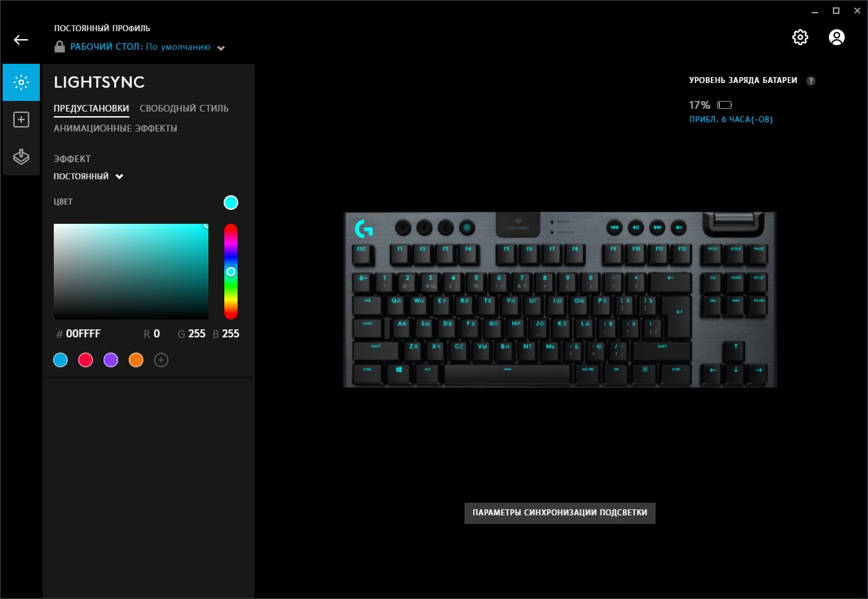Open the user account profile icon
868x599 pixels.
click(x=837, y=37)
